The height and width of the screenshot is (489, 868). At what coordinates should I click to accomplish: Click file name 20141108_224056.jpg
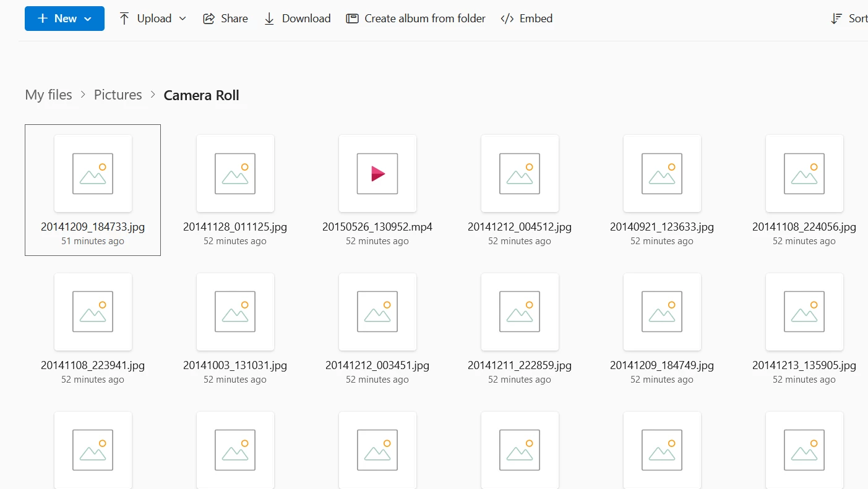click(804, 227)
